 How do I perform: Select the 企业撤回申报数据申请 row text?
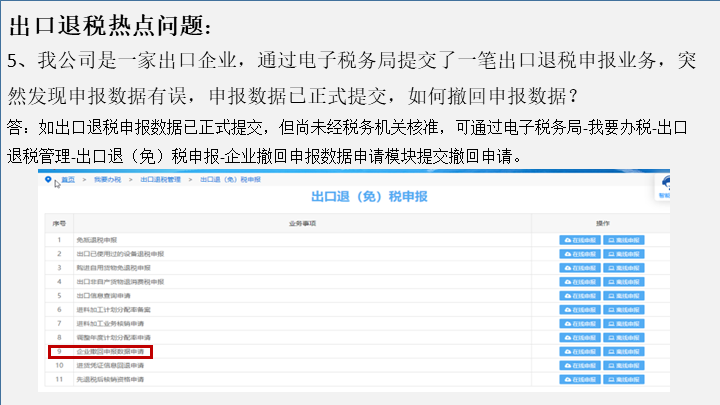[110, 352]
